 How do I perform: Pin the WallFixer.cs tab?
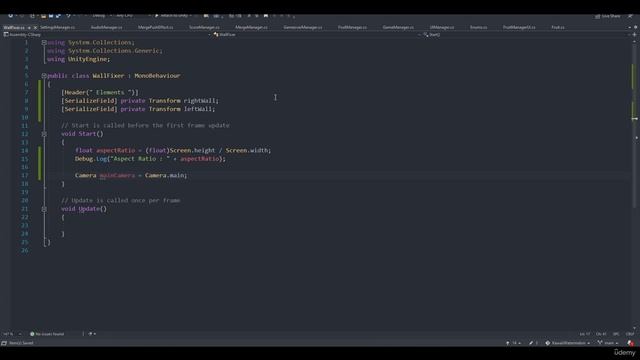pos(29,27)
